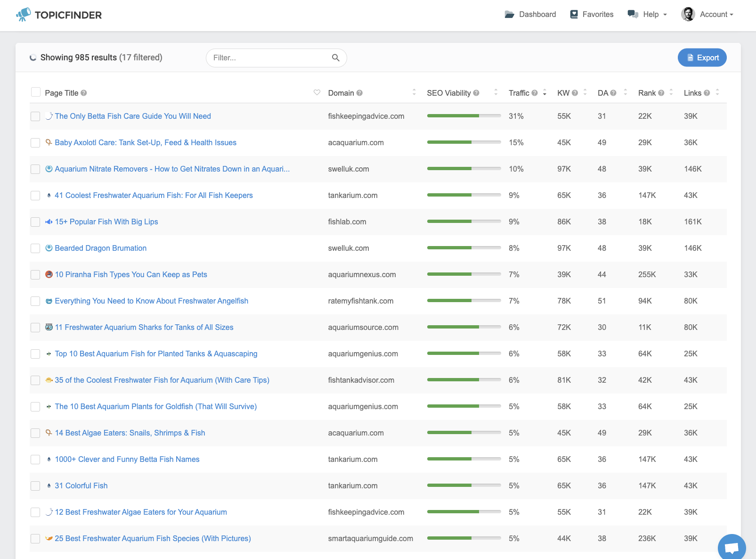Click SEO Viability bar for smartaquariumguide.com row

(x=464, y=538)
